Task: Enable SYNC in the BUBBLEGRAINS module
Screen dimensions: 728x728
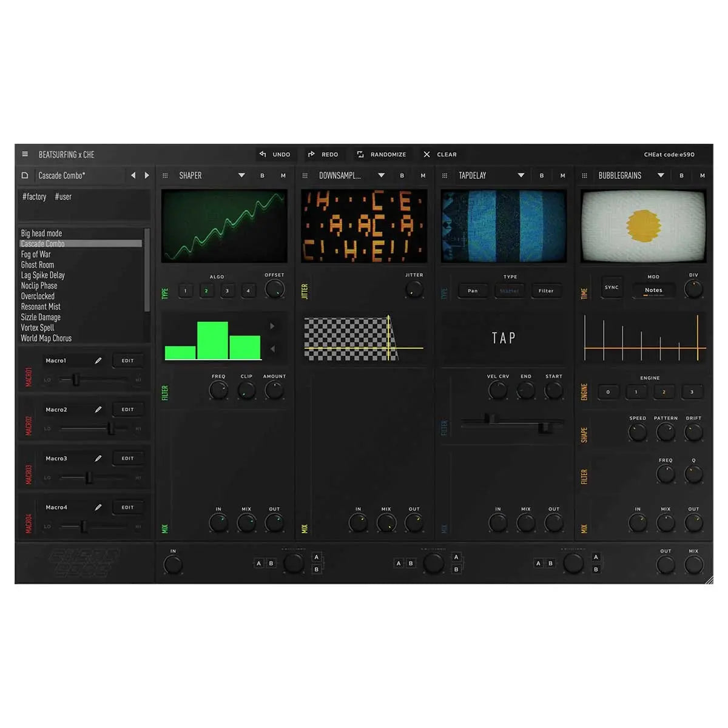Action: tap(611, 288)
